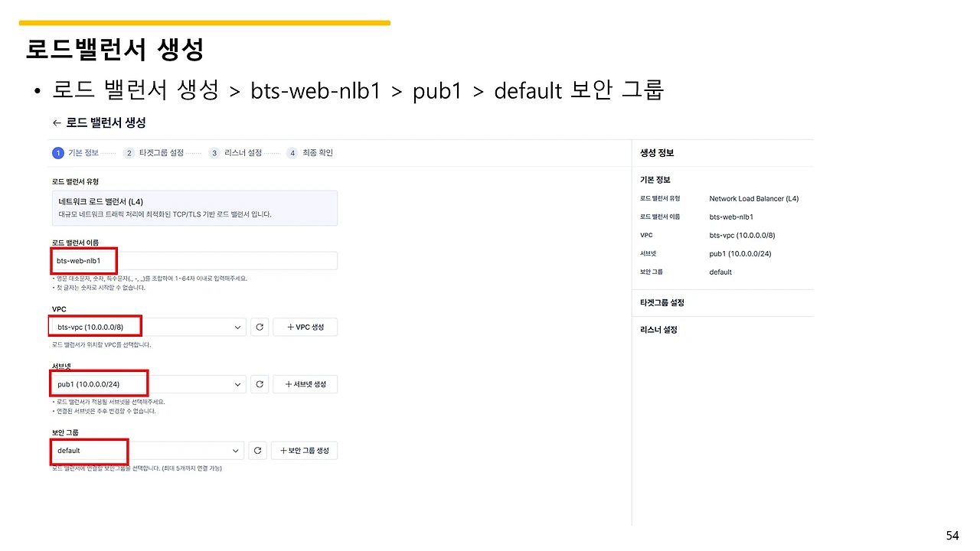Refresh the 서브넷 list
Screen dimensions: 980x551
pyautogui.click(x=260, y=384)
